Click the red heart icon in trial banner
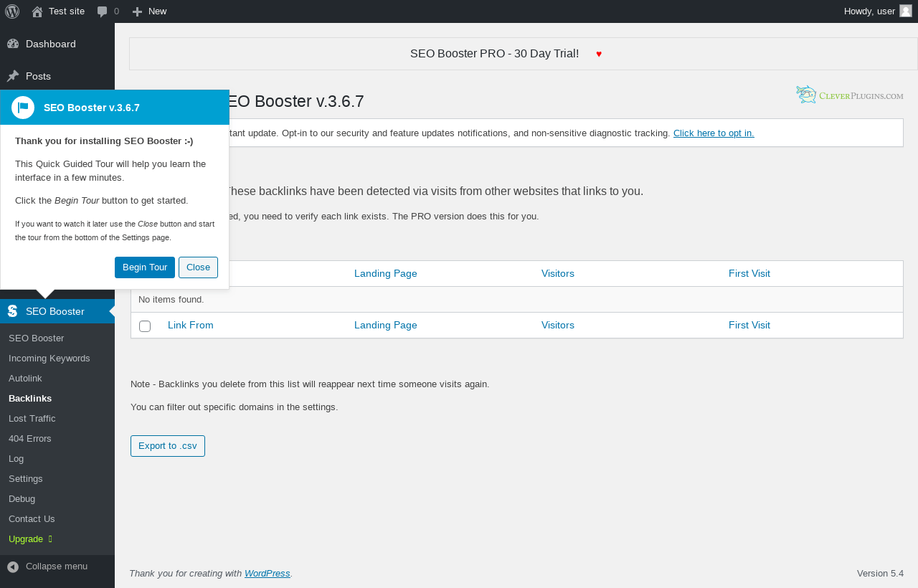The width and height of the screenshot is (918, 588). pos(599,54)
